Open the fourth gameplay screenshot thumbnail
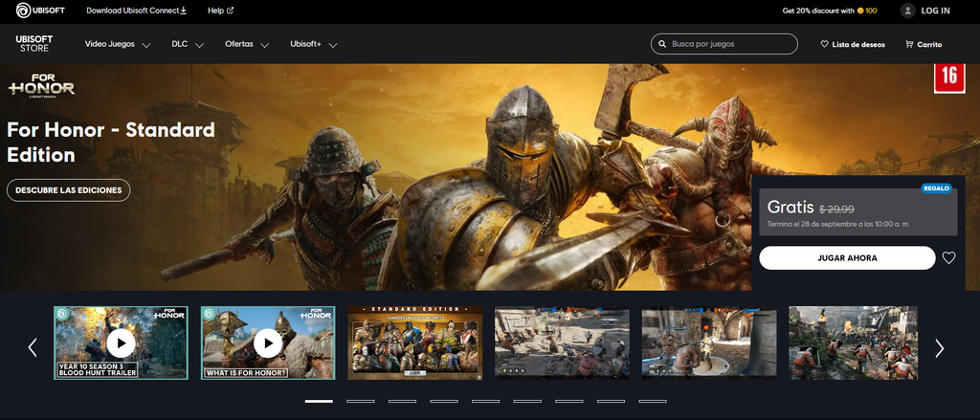This screenshot has width=980, height=420. [562, 343]
